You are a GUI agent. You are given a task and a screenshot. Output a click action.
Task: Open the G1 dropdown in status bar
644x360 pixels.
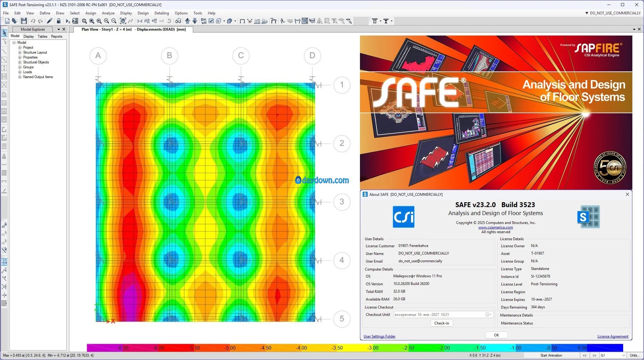click(x=623, y=355)
